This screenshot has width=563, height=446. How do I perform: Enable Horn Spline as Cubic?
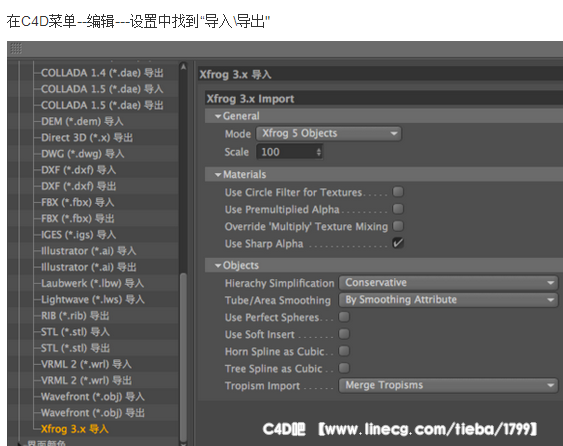344,351
